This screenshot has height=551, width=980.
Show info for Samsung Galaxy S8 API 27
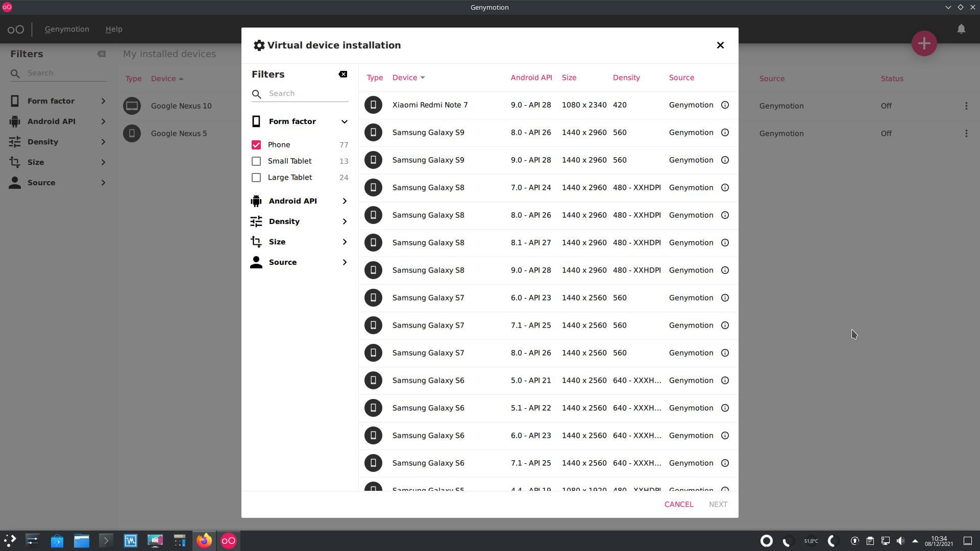pos(725,243)
